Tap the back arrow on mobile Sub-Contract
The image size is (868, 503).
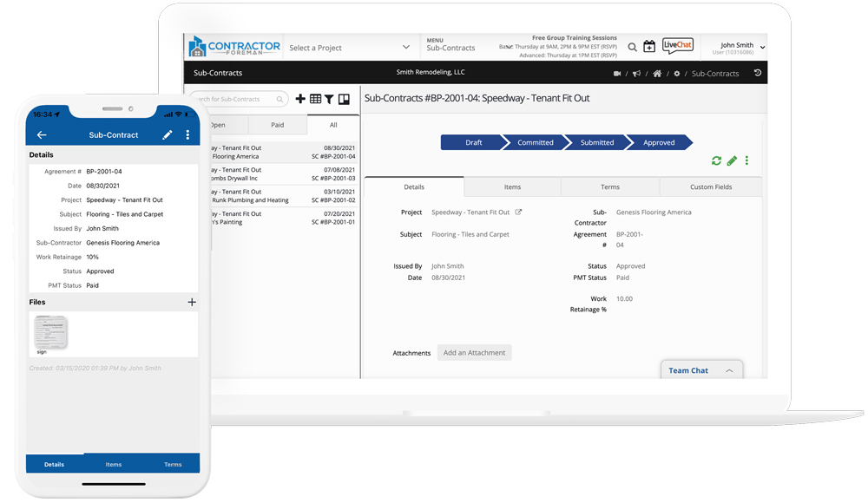click(x=42, y=135)
